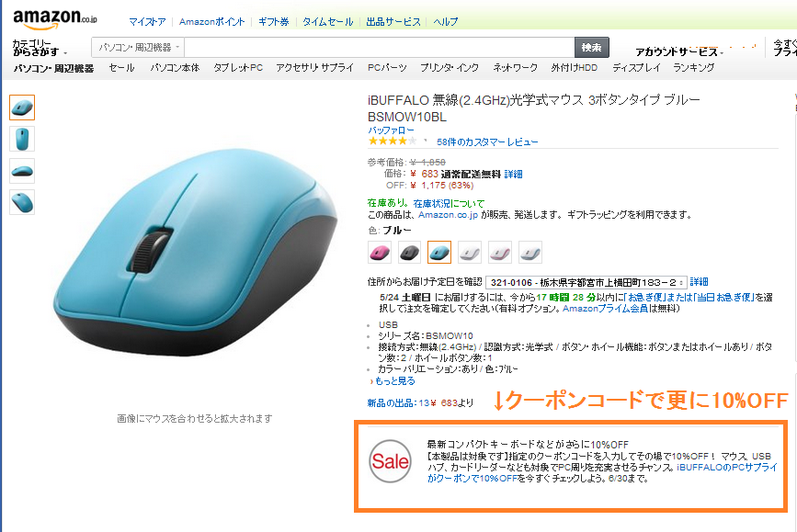The image size is (797, 532).
Task: Choose the black mouse color swatch
Action: [x=410, y=252]
